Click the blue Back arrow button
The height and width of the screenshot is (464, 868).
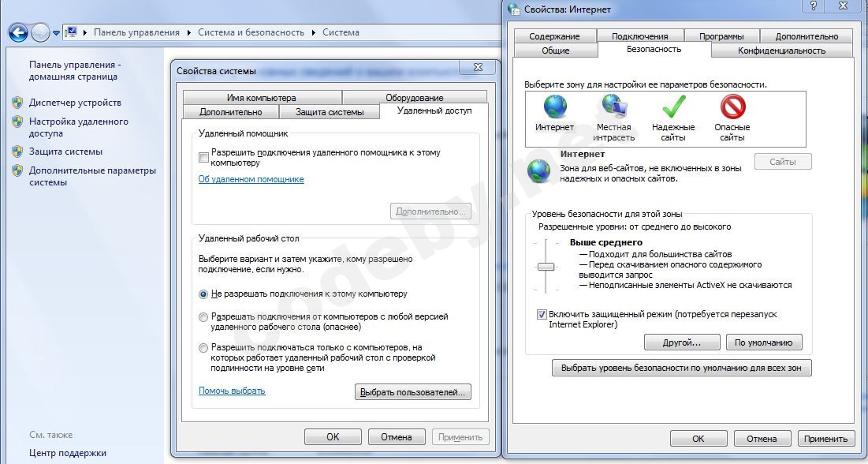pyautogui.click(x=19, y=32)
